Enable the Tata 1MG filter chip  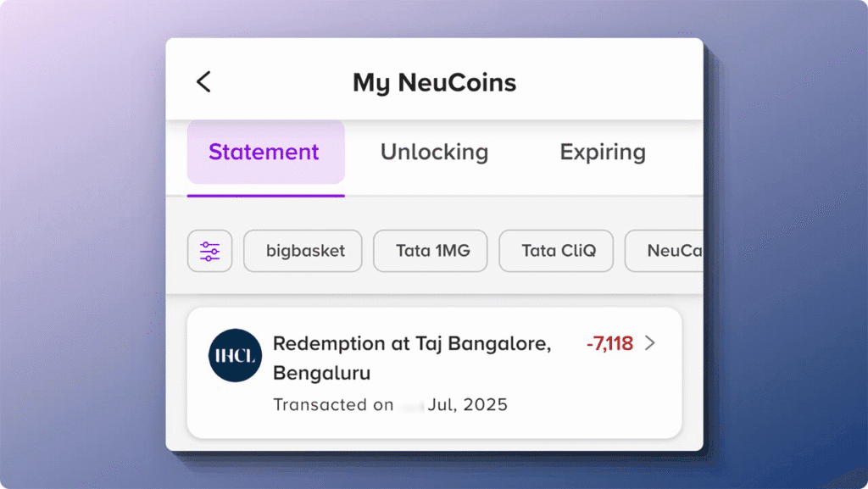click(430, 251)
